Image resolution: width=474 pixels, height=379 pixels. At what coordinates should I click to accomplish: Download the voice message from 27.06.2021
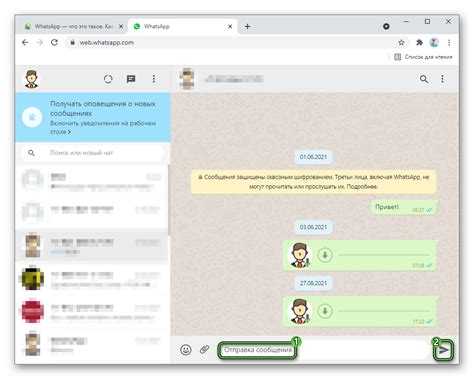[x=325, y=311]
